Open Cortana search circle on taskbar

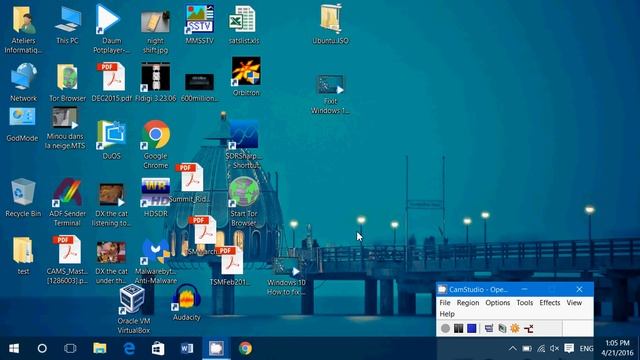(x=42, y=349)
